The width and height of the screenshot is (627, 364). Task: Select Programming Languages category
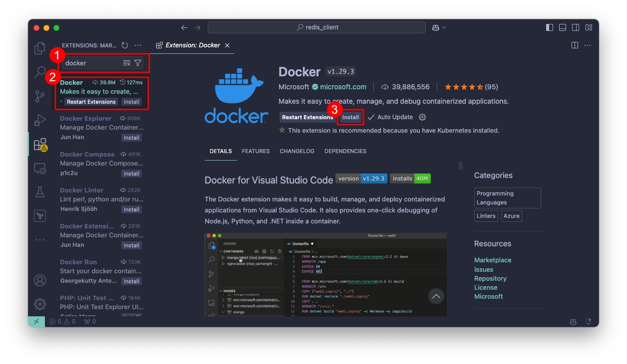pyautogui.click(x=508, y=198)
